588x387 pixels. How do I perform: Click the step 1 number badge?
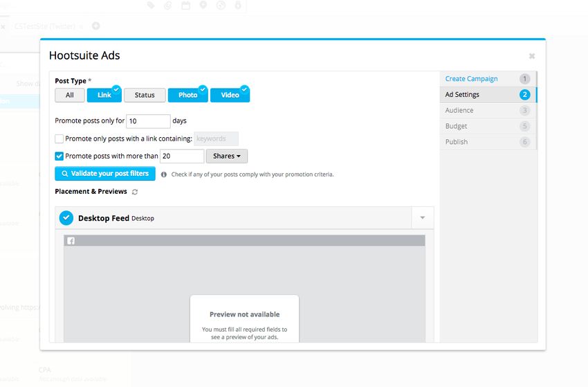(524, 79)
